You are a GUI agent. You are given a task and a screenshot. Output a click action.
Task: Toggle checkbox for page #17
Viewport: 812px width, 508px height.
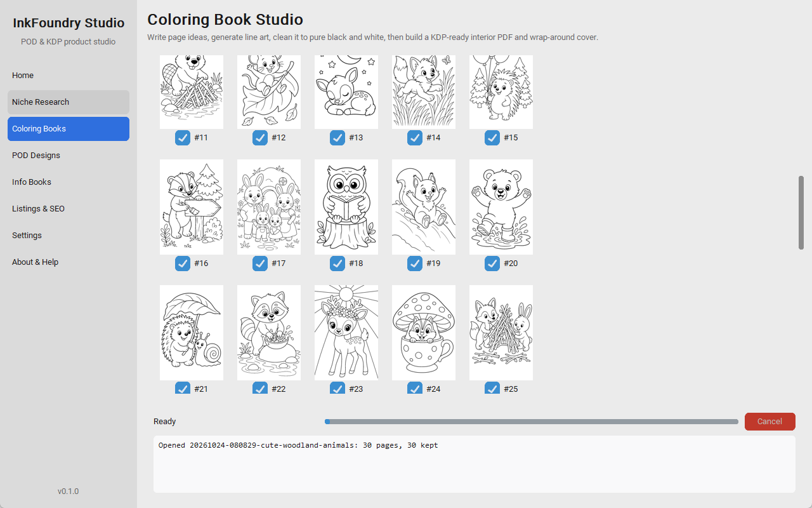(x=260, y=264)
